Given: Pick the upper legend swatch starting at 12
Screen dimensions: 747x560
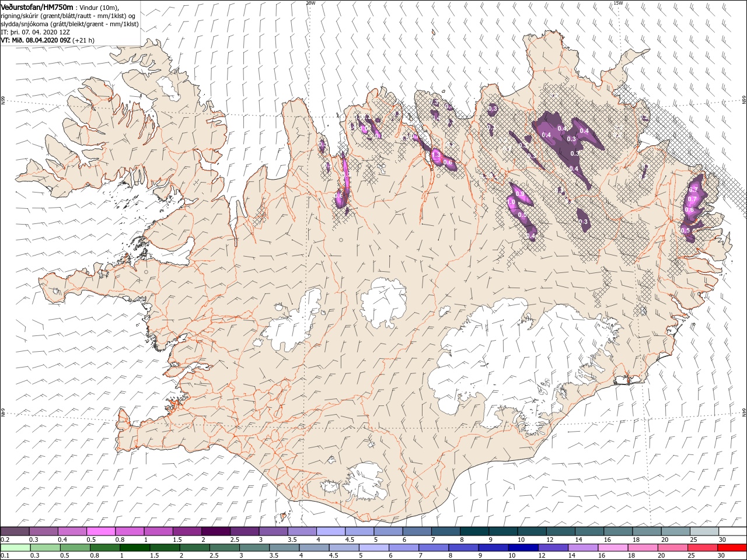Looking at the screenshot, I should point(560,531).
